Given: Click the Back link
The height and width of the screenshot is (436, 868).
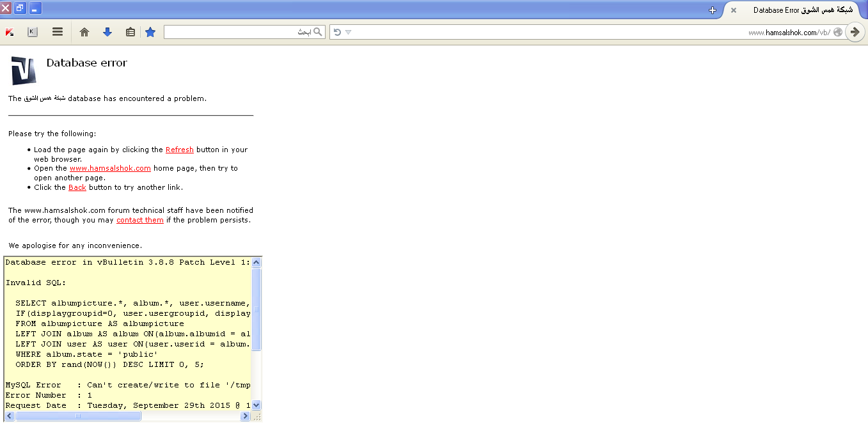Looking at the screenshot, I should pos(77,187).
